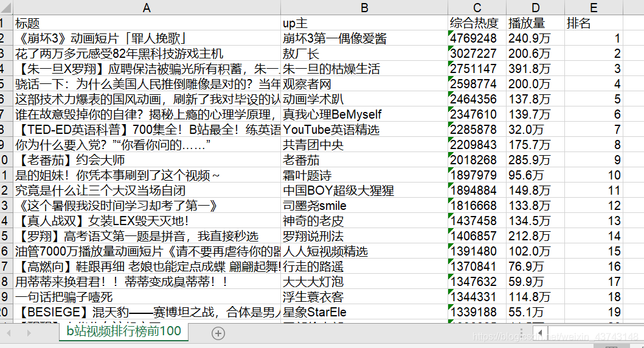Select title cell 《这个暑假我没时间学习却考了第一》

147,206
